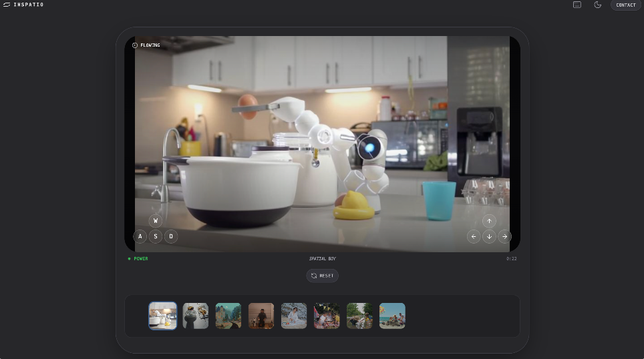Toggle dark mode with the moon icon
The width and height of the screenshot is (644, 359).
(x=597, y=5)
